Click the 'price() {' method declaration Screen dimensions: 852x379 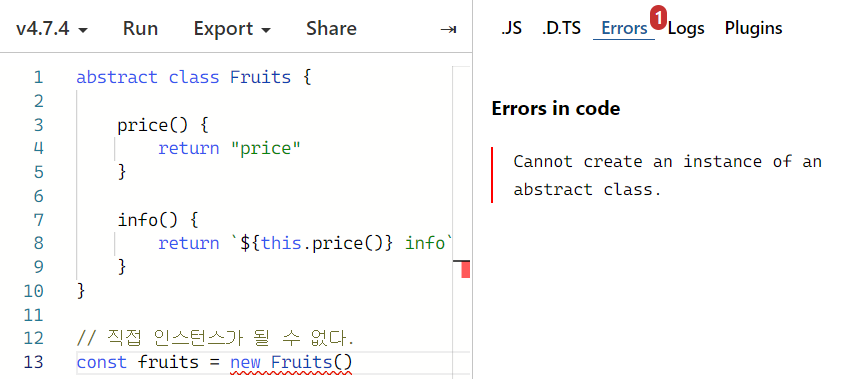click(x=163, y=125)
